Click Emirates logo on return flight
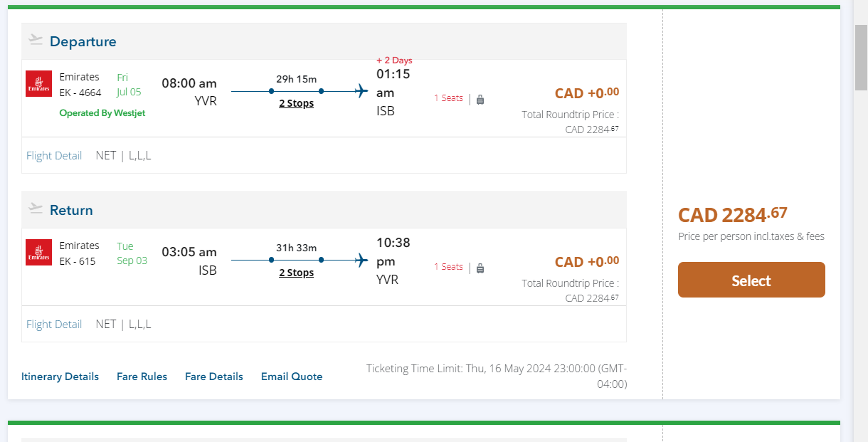Image resolution: width=868 pixels, height=442 pixels. pyautogui.click(x=38, y=253)
